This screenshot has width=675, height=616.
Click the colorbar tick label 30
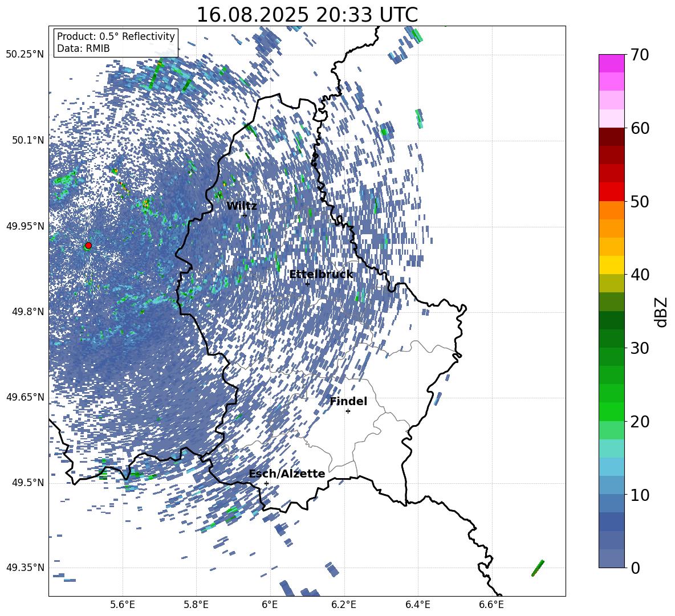[639, 348]
